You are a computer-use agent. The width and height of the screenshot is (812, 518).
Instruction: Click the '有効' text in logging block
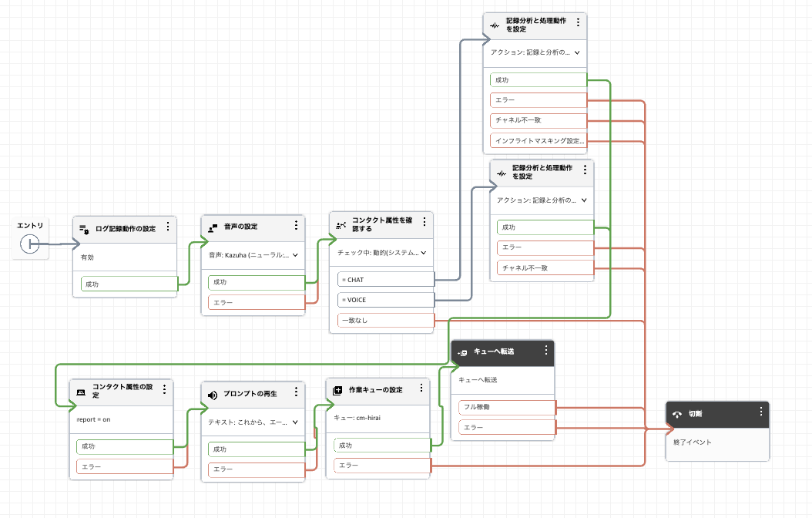tap(87, 257)
